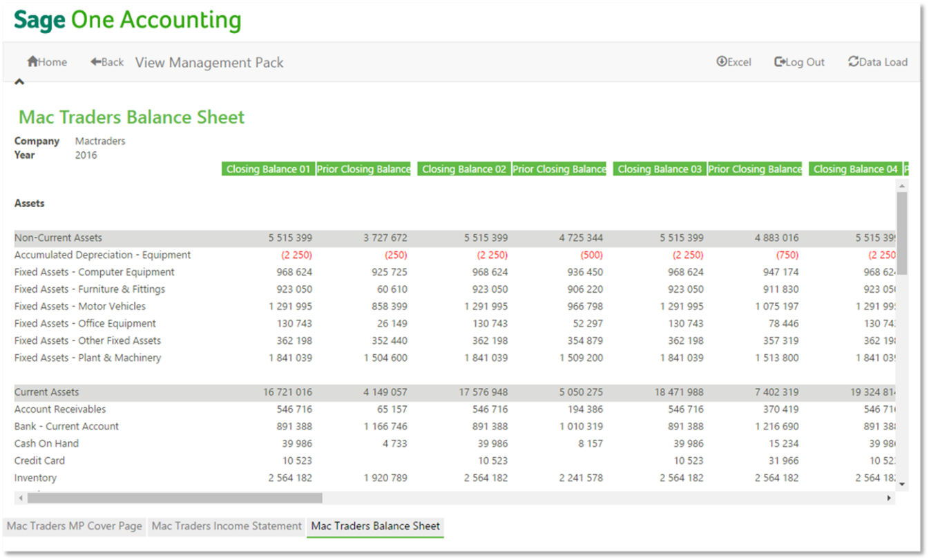Image resolution: width=929 pixels, height=560 pixels.
Task: Collapse the header with the up chevron
Action: (x=19, y=81)
